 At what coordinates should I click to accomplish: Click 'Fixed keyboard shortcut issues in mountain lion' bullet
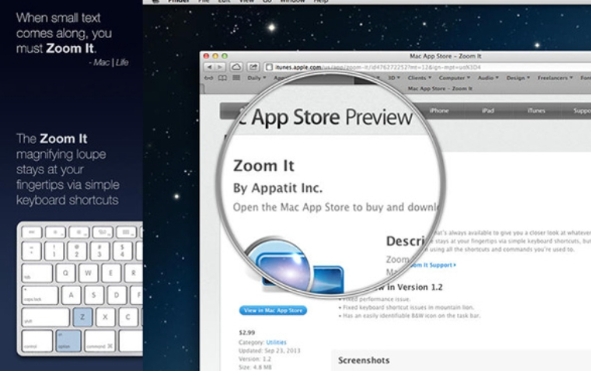(406, 307)
